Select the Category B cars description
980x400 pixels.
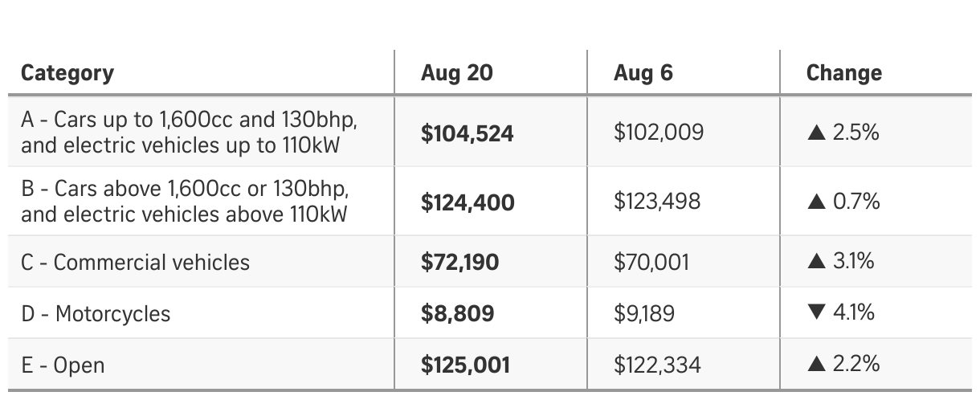tap(186, 201)
